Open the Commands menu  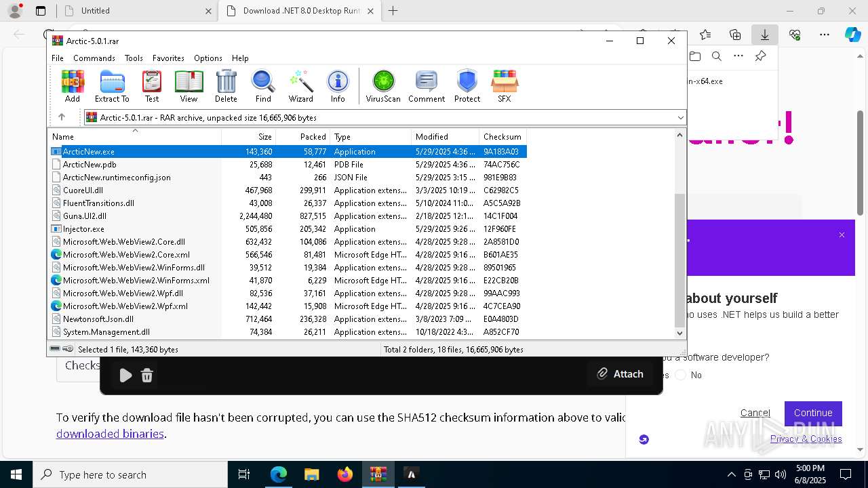pos(94,58)
